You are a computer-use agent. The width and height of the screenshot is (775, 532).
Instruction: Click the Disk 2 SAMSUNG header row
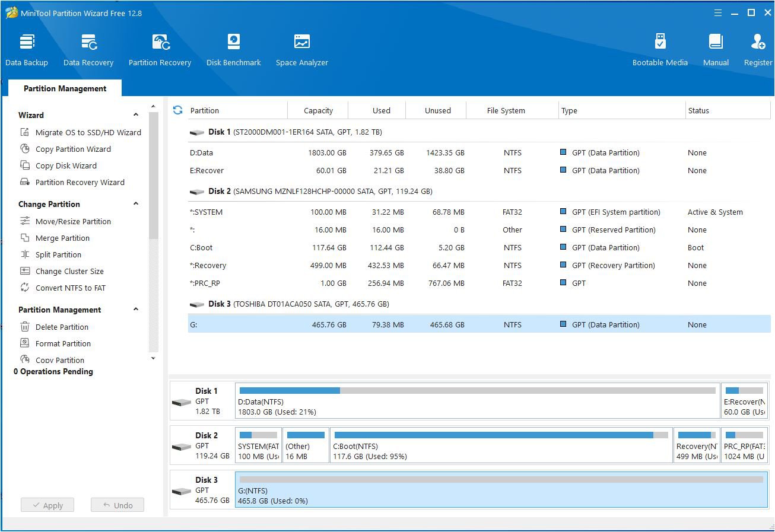[479, 191]
